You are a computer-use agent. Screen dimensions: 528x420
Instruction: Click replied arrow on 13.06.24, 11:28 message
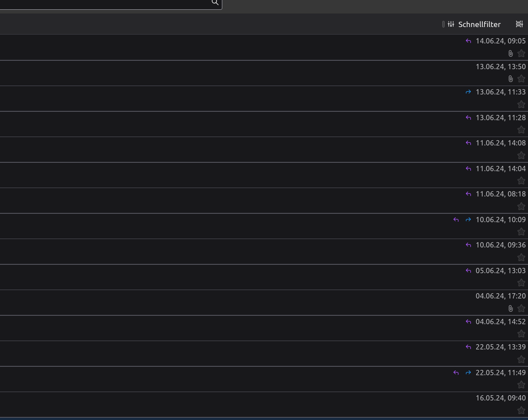[x=468, y=118]
